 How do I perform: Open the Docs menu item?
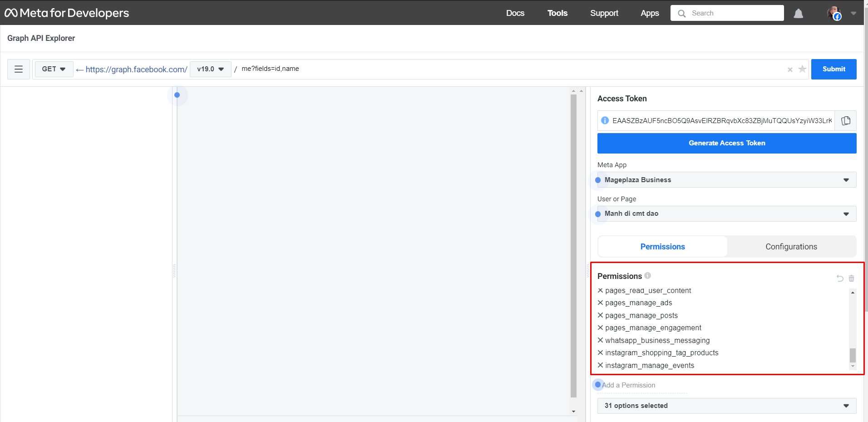click(515, 13)
